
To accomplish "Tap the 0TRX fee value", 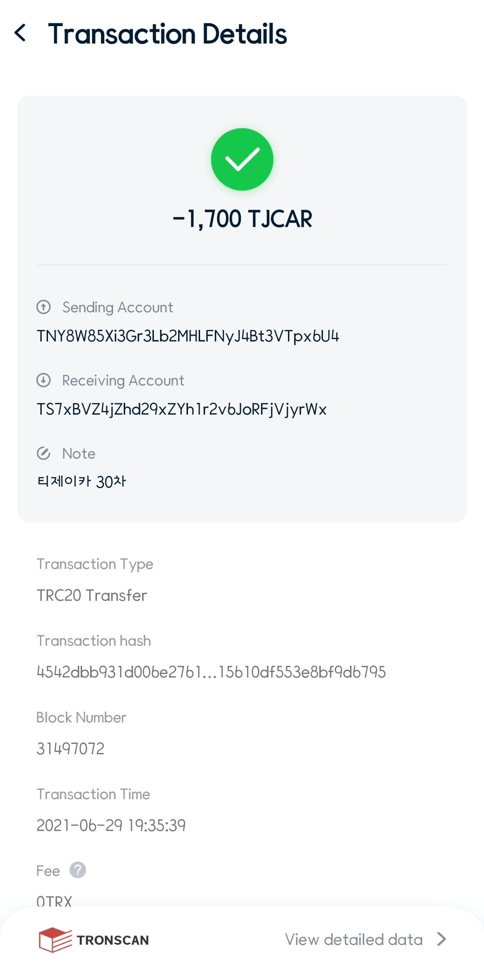I will [54, 900].
